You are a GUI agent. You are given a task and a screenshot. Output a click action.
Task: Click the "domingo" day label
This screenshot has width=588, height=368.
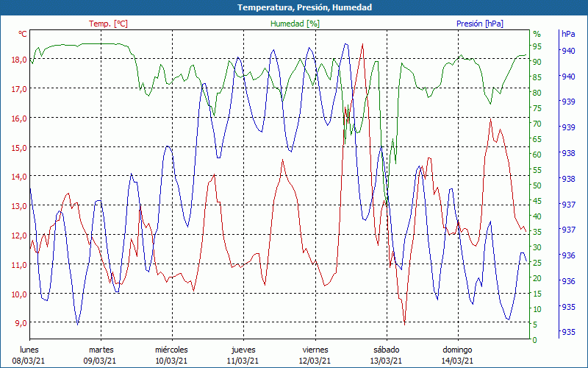coord(457,350)
